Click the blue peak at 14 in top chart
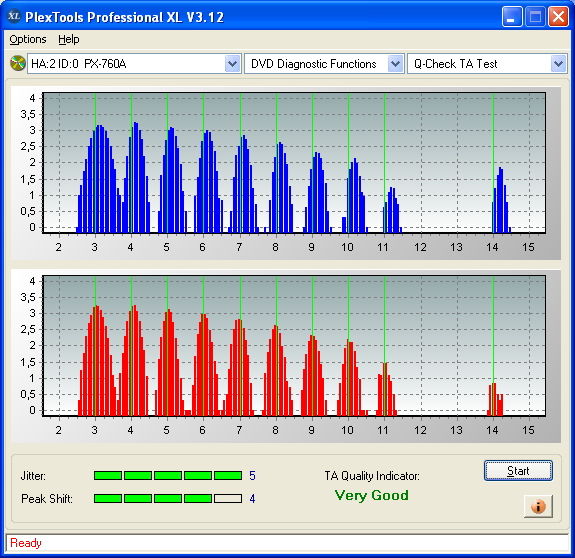The image size is (575, 558). [501, 200]
